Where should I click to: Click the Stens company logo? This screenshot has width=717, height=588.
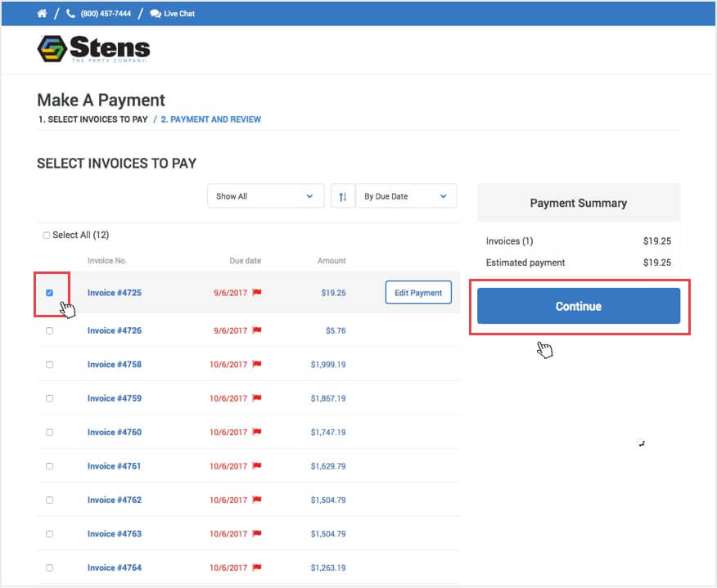pos(92,48)
